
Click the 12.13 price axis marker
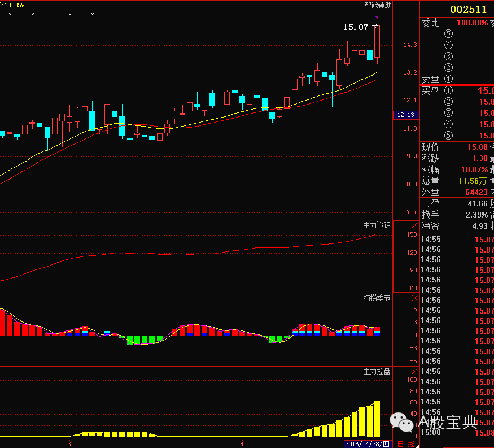405,115
